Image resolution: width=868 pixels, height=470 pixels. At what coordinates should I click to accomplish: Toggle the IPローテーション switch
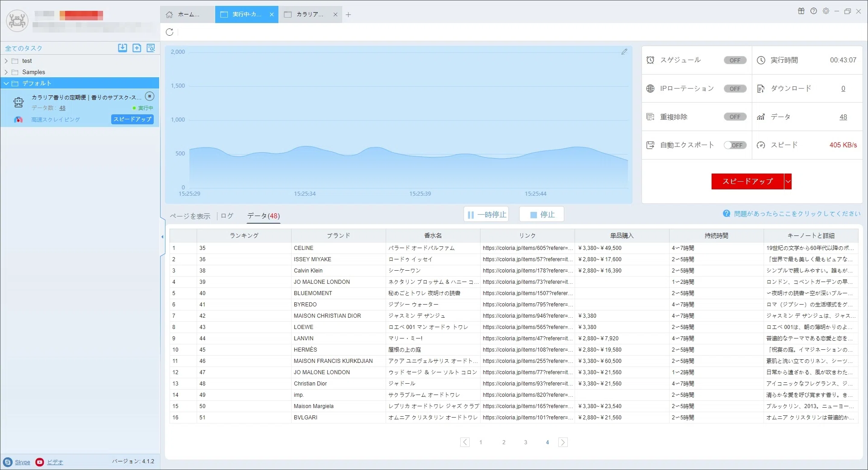click(735, 89)
